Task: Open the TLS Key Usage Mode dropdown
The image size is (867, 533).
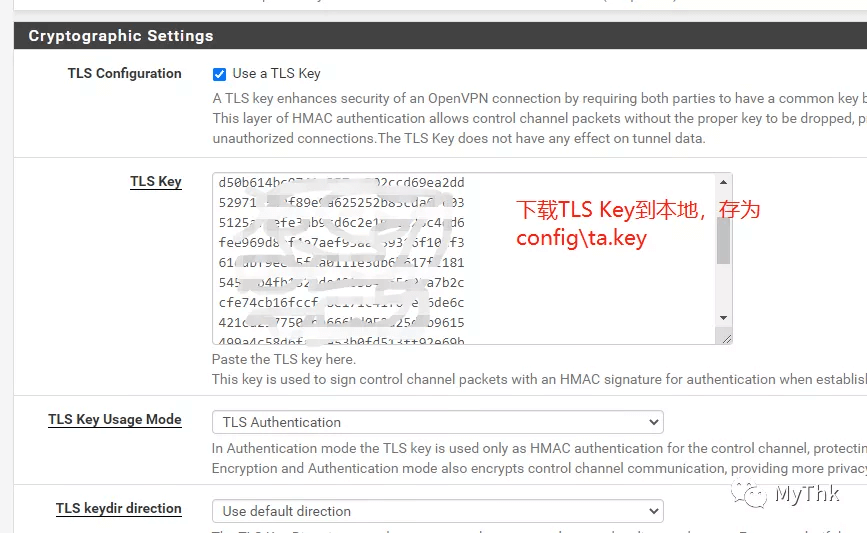Action: pos(437,422)
